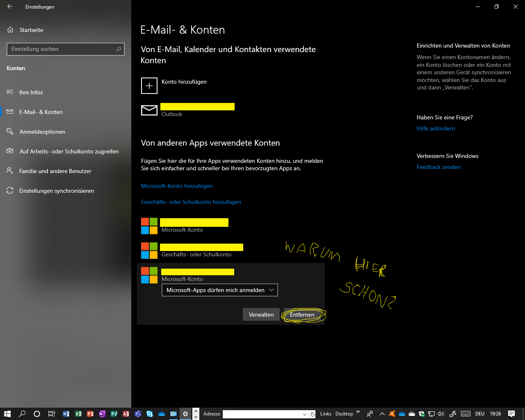
Task: Click 'Geschäfts- oder Schulkonto hinzufügen' link
Action: coord(191,202)
